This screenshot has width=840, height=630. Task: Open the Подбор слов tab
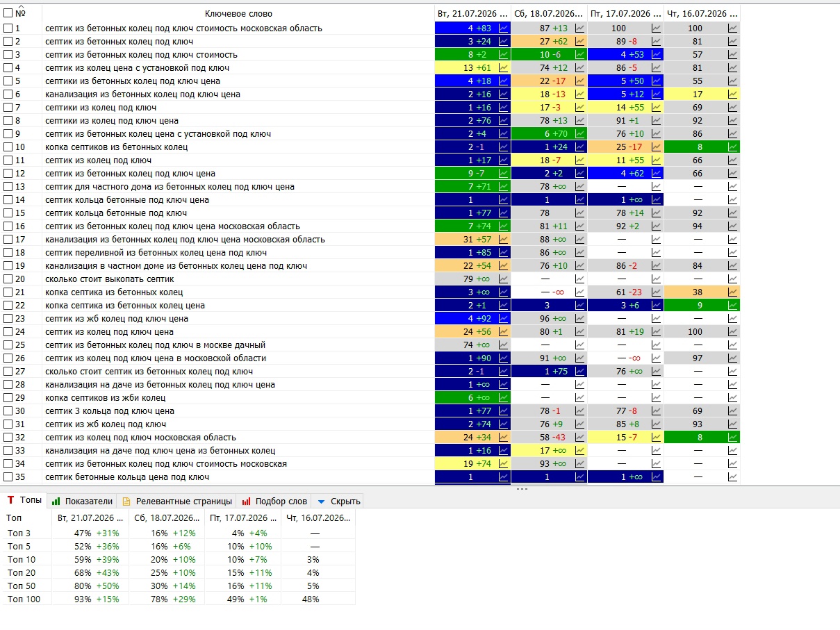pyautogui.click(x=274, y=501)
